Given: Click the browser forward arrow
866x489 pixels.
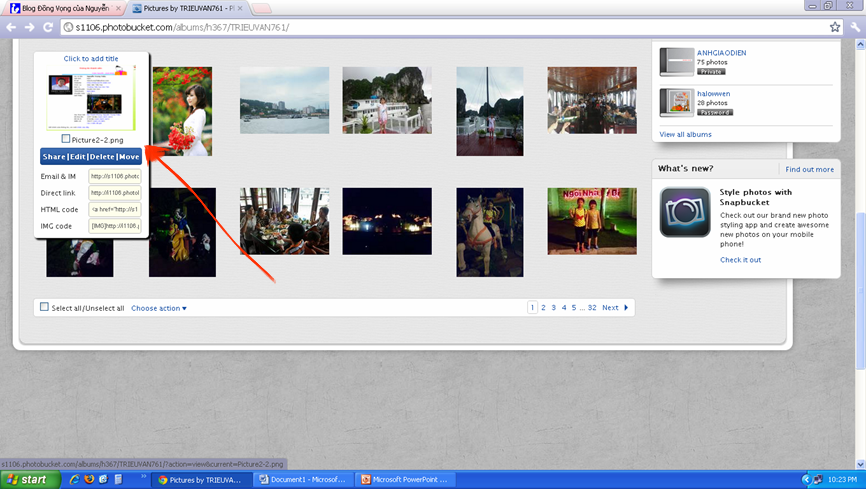Looking at the screenshot, I should point(29,27).
